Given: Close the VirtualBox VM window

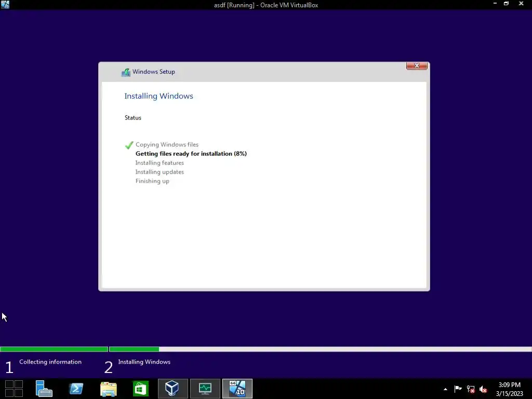Looking at the screenshot, I should pyautogui.click(x=521, y=4).
